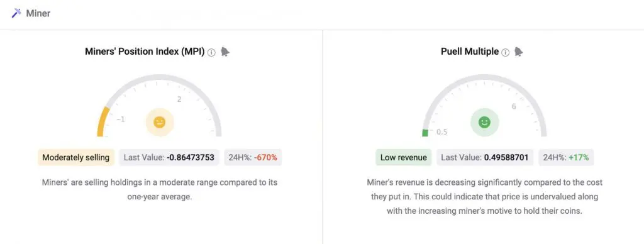Open Puell Multiple info icon
This screenshot has height=244, width=644.
click(506, 53)
